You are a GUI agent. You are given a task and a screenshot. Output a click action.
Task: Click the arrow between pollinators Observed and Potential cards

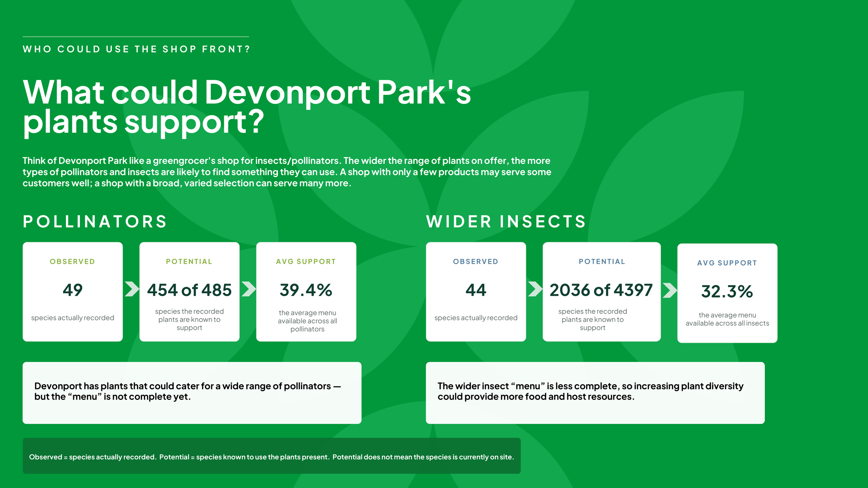[x=132, y=289]
